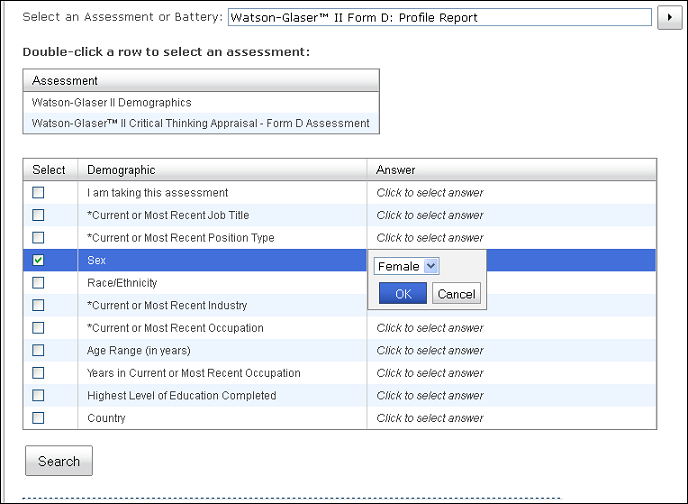Viewport: 688px width, 504px height.
Task: Check the Country checkbox
Action: (38, 418)
